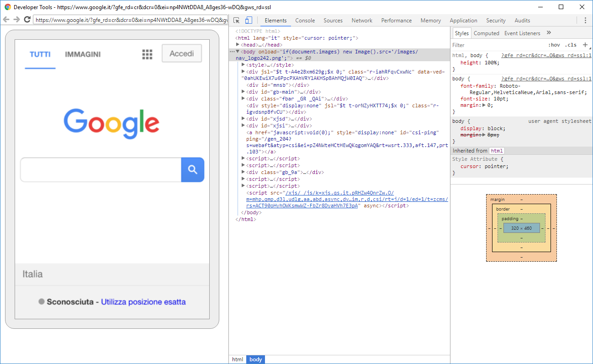Open the DevTools three-dot customize menu
The width and height of the screenshot is (593, 364).
(x=585, y=20)
